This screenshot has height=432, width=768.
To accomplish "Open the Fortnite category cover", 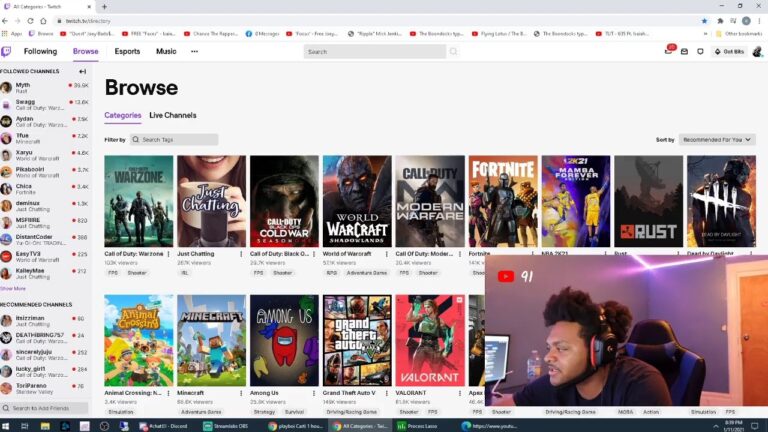I will 503,201.
